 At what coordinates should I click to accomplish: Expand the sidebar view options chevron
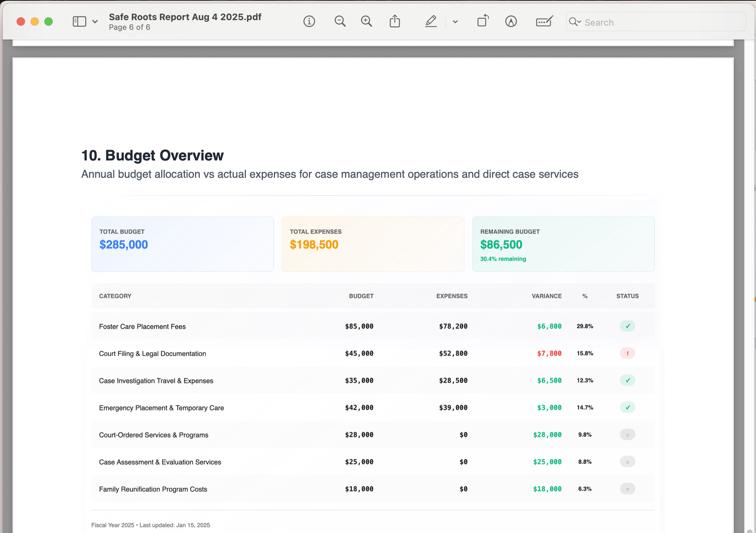95,22
